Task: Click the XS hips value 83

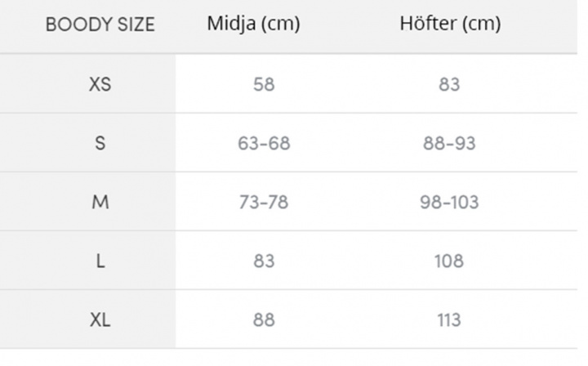Action: point(449,84)
